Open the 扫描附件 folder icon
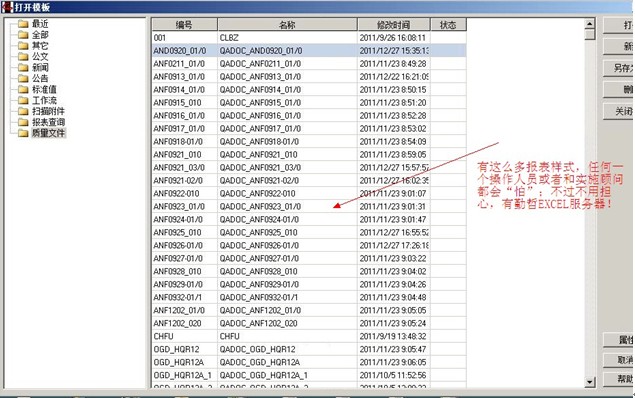635x398 pixels. pos(23,111)
